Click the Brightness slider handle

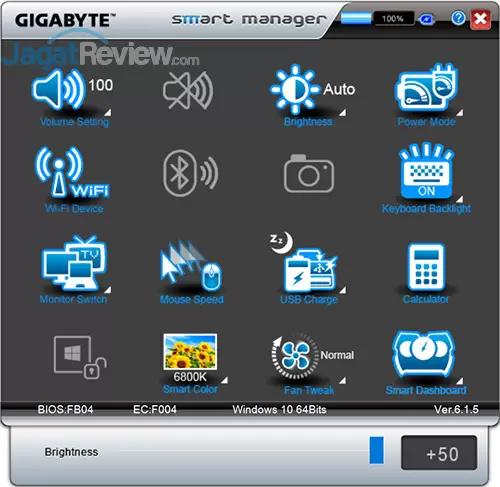[376, 450]
